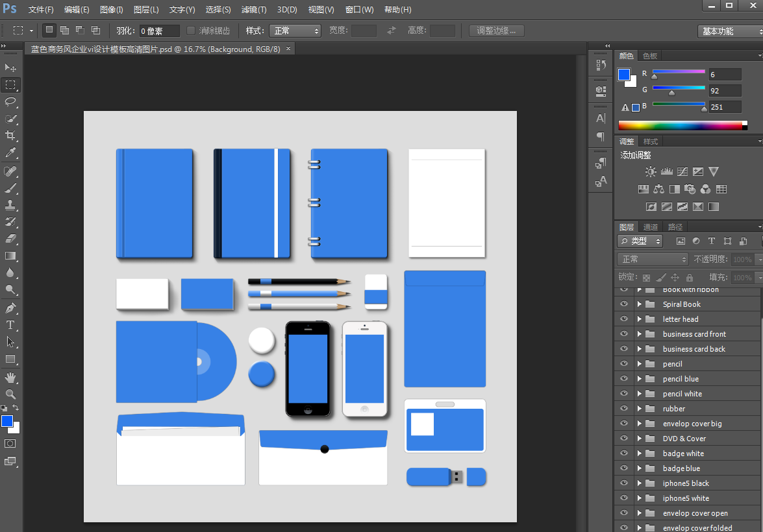Expand the DVD & Cover layer group
This screenshot has height=532, width=763.
tap(639, 439)
